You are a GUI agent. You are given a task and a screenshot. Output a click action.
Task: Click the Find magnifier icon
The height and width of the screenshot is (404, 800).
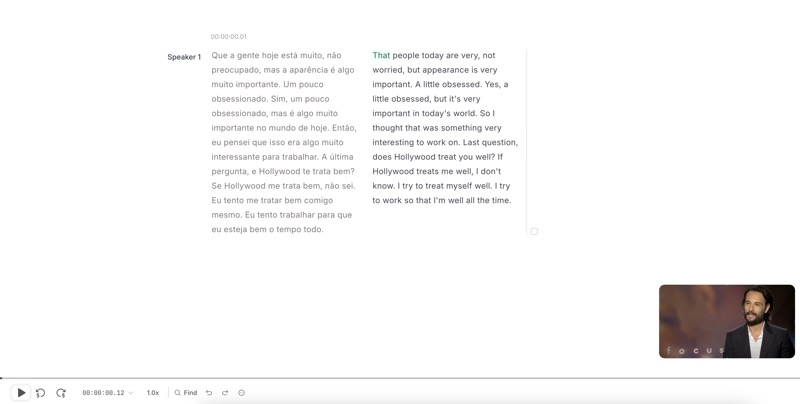click(178, 393)
